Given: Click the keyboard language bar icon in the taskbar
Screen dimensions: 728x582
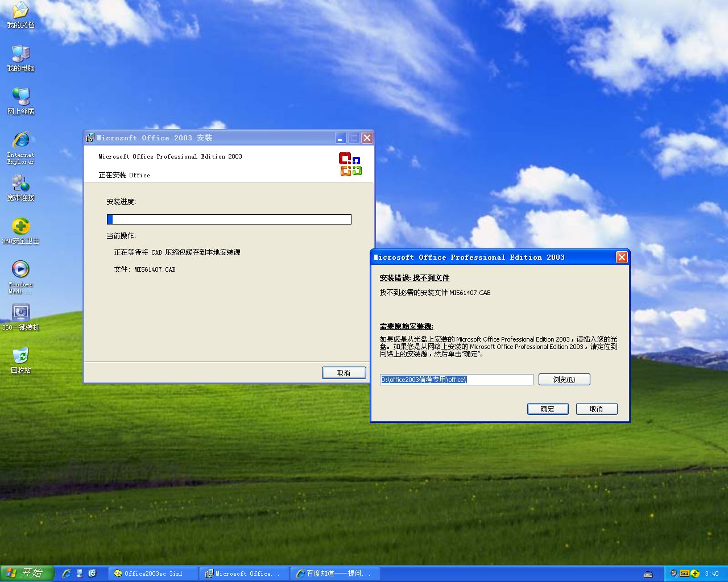Looking at the screenshot, I should pos(648,574).
